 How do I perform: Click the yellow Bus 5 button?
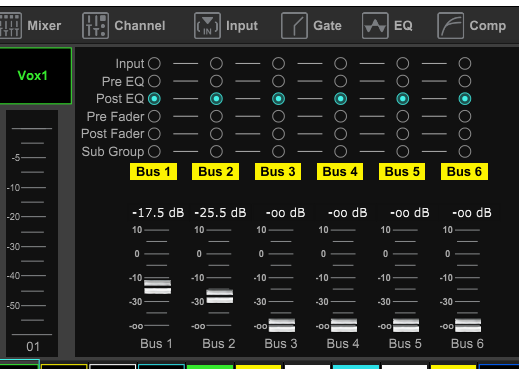pos(402,172)
